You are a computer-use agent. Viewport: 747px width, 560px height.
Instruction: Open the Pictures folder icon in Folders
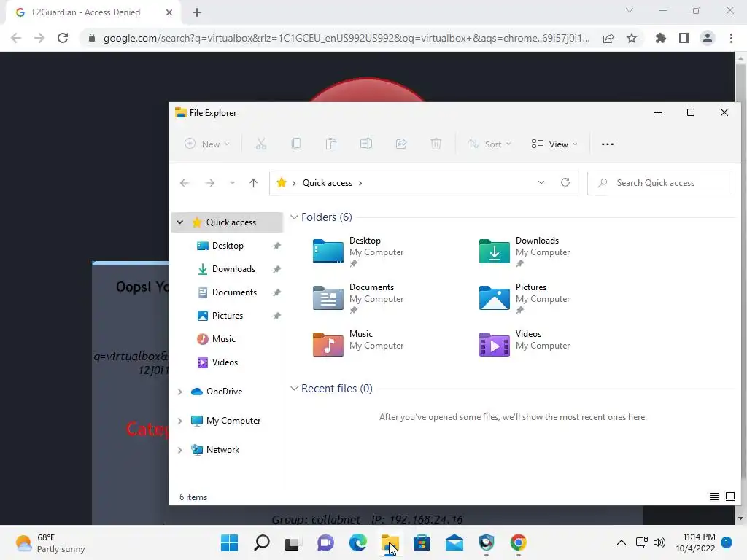[x=494, y=297]
